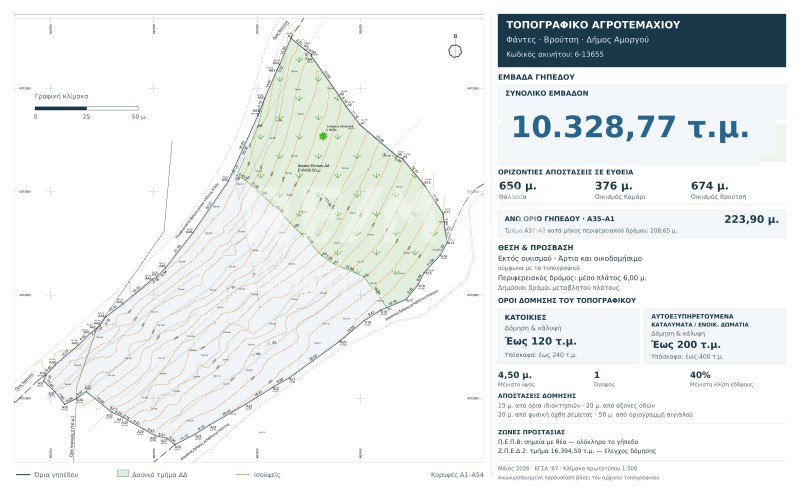This screenshot has width=800, height=487.
Task: Click the Οικισμός Βρούτση label
Action: click(718, 197)
